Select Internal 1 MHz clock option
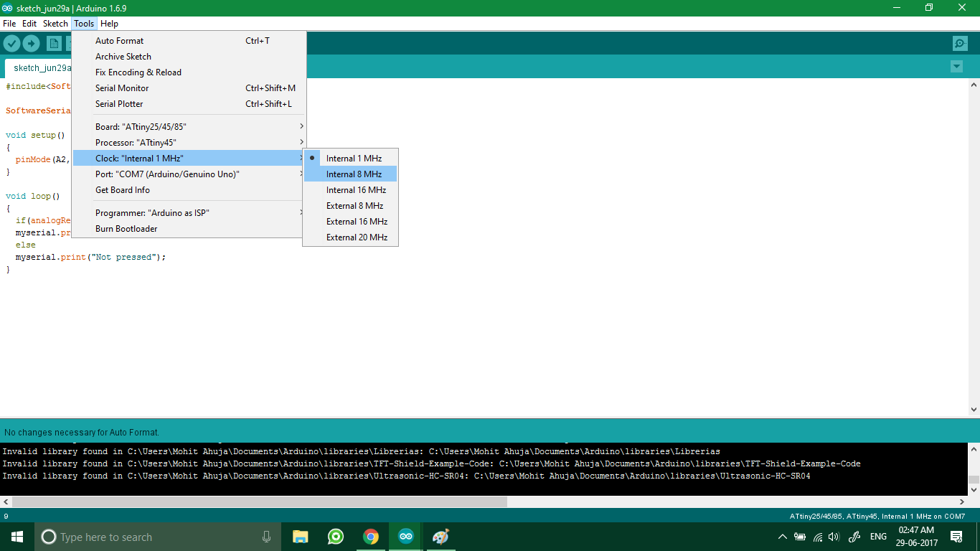 point(350,158)
